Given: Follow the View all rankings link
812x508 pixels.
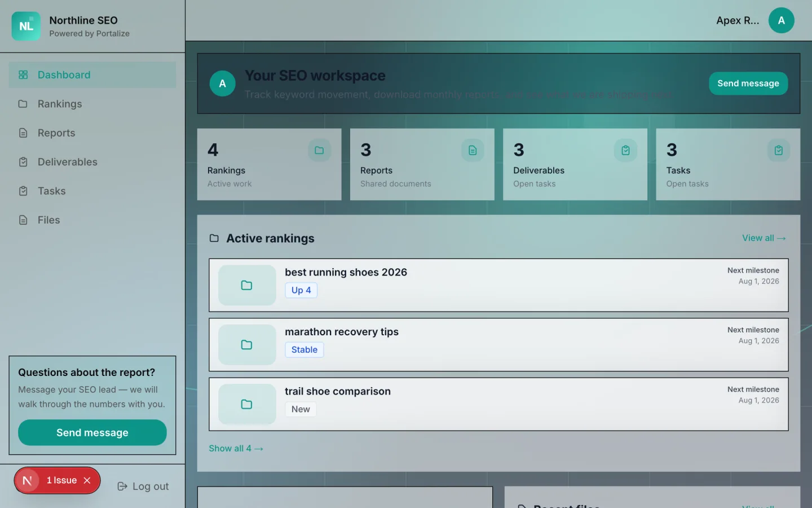Looking at the screenshot, I should tap(764, 238).
